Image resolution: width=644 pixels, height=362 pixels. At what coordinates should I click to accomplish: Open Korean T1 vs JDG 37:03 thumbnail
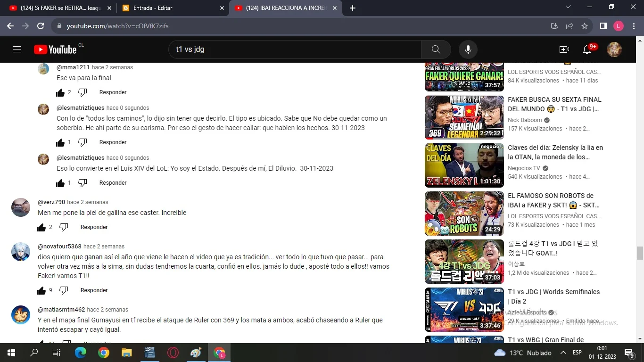464,262
